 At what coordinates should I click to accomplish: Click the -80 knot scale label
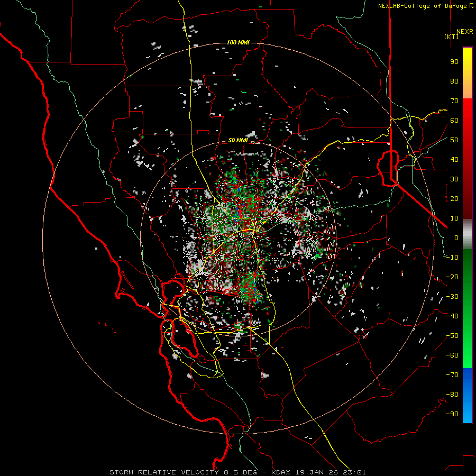(452, 395)
